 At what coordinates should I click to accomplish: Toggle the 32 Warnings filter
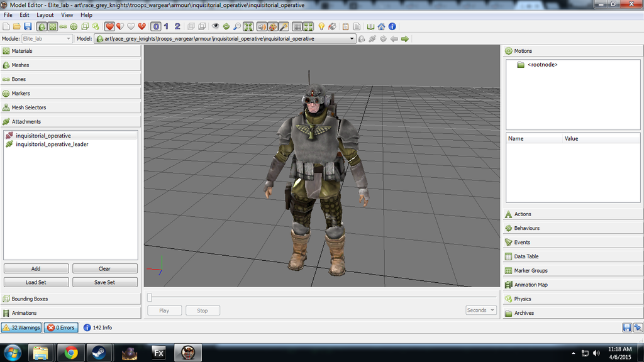click(x=21, y=327)
